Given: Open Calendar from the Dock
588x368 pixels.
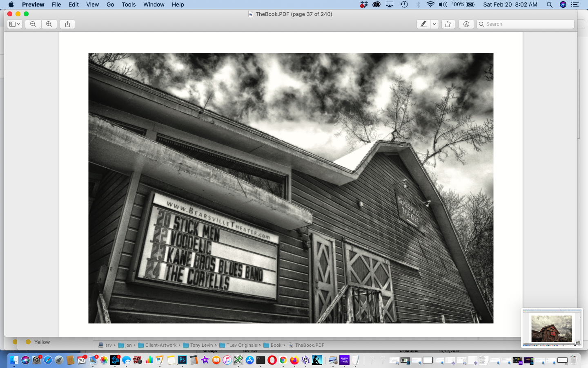Looking at the screenshot, I should pyautogui.click(x=81, y=360).
